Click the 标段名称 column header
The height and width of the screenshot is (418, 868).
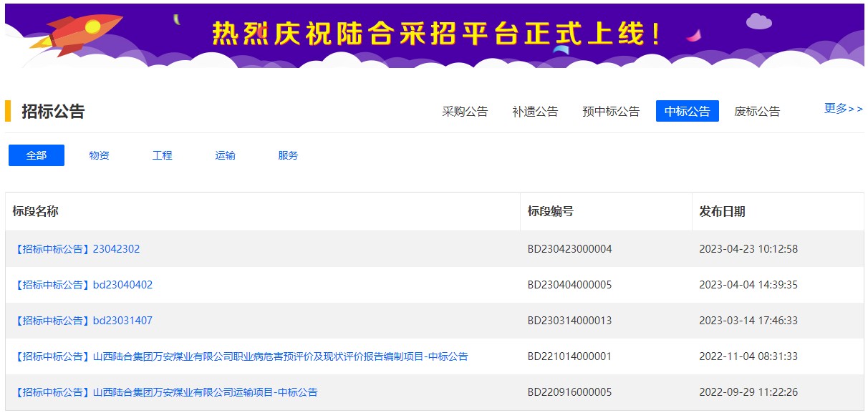tap(32, 212)
